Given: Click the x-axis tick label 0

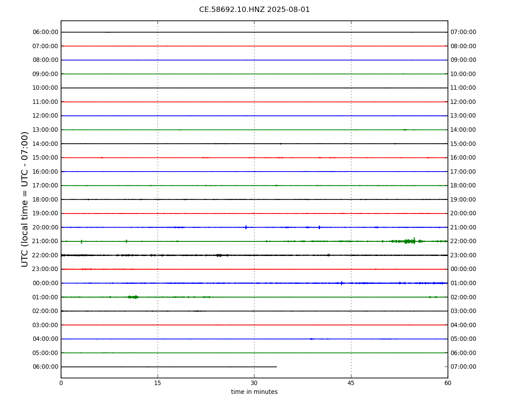Looking at the screenshot, I should (61, 383).
